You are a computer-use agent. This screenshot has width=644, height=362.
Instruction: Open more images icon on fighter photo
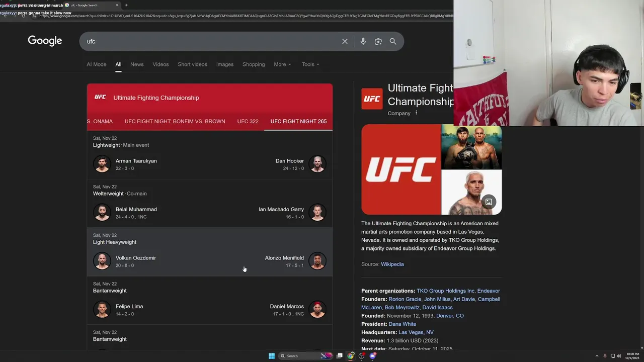tap(489, 202)
